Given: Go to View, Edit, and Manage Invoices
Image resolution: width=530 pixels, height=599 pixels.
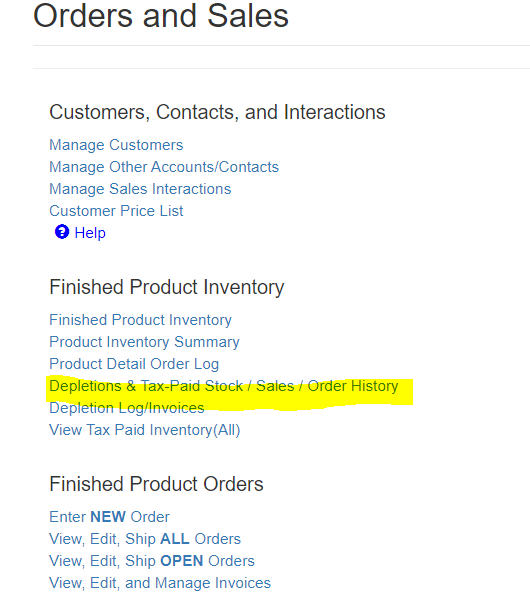Looking at the screenshot, I should click(x=160, y=583).
